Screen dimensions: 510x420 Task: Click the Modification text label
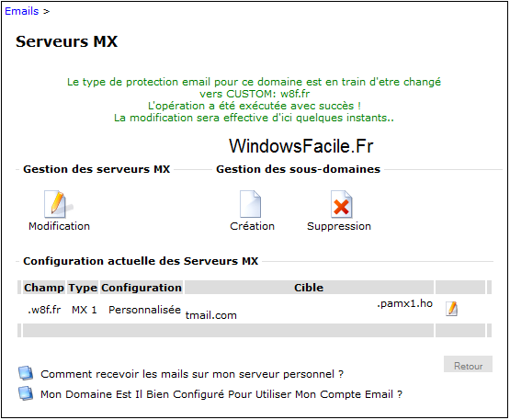(x=59, y=226)
